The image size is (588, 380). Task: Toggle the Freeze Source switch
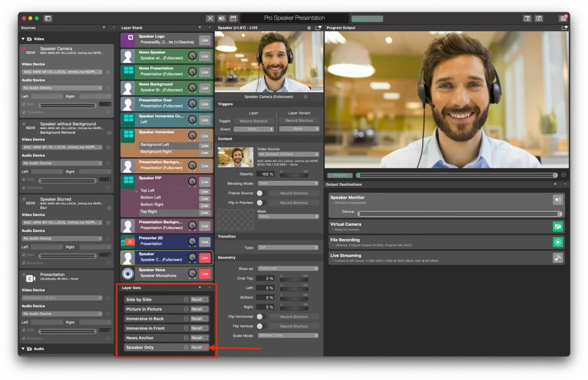pyautogui.click(x=262, y=193)
